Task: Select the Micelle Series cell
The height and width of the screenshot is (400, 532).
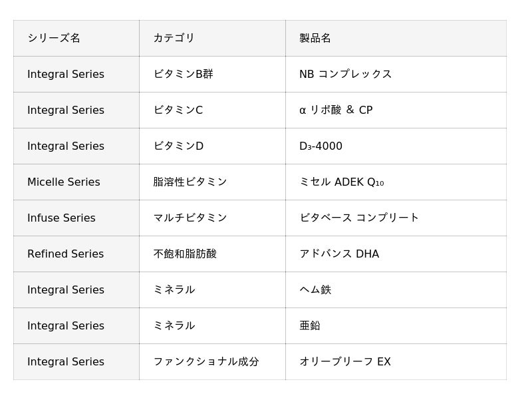Action: (76, 182)
